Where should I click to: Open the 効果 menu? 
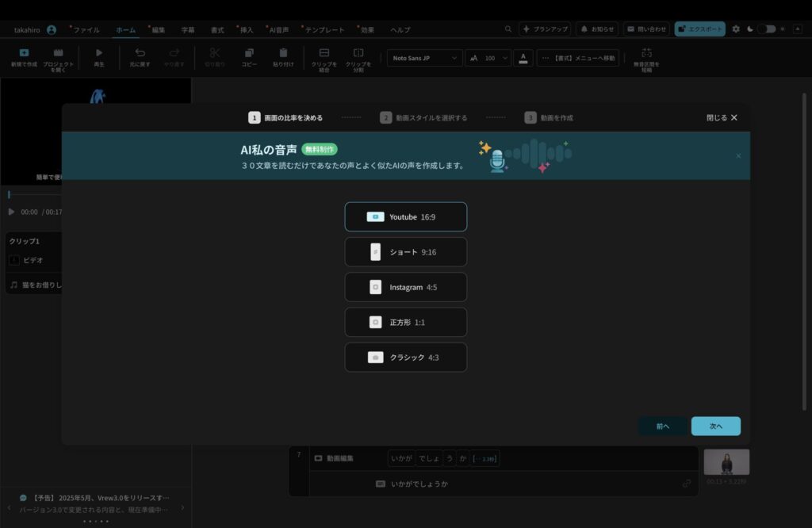click(367, 30)
